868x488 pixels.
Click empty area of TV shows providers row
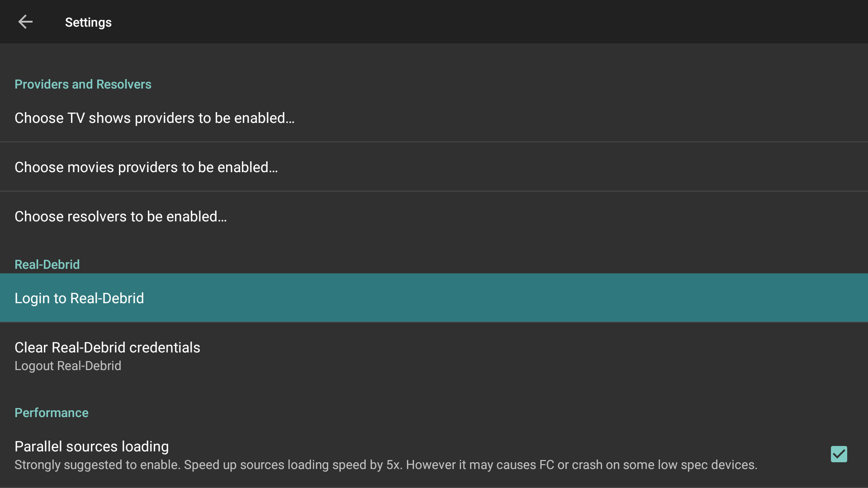click(579, 118)
